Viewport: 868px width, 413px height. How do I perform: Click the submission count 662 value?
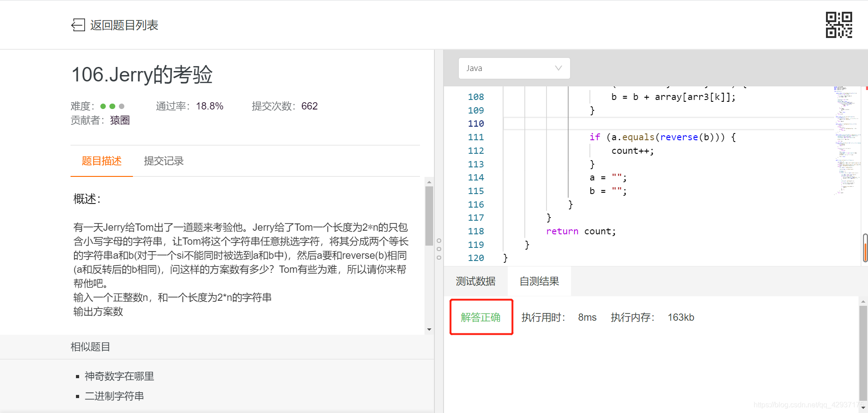point(310,106)
